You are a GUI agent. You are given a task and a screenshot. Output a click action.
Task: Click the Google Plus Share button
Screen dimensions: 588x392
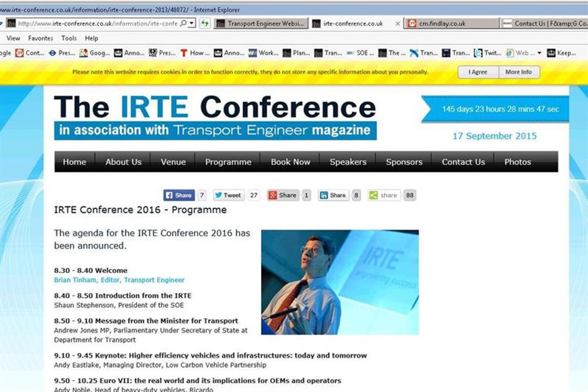point(283,195)
